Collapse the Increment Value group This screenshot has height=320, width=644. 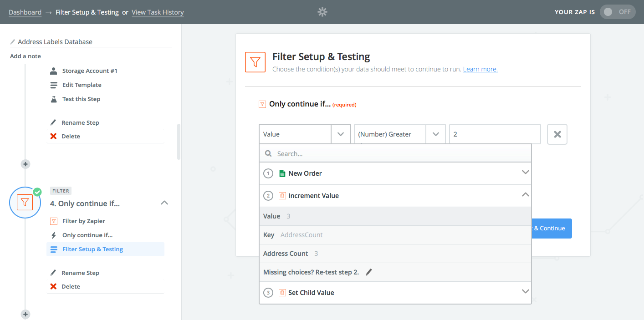point(395,196)
